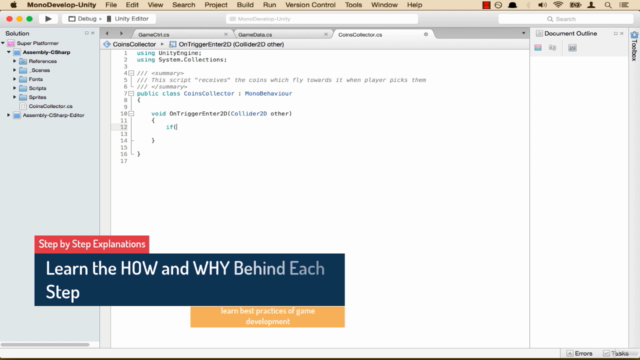The height and width of the screenshot is (360, 640).
Task: Click the search field in toolbar
Action: [565, 19]
